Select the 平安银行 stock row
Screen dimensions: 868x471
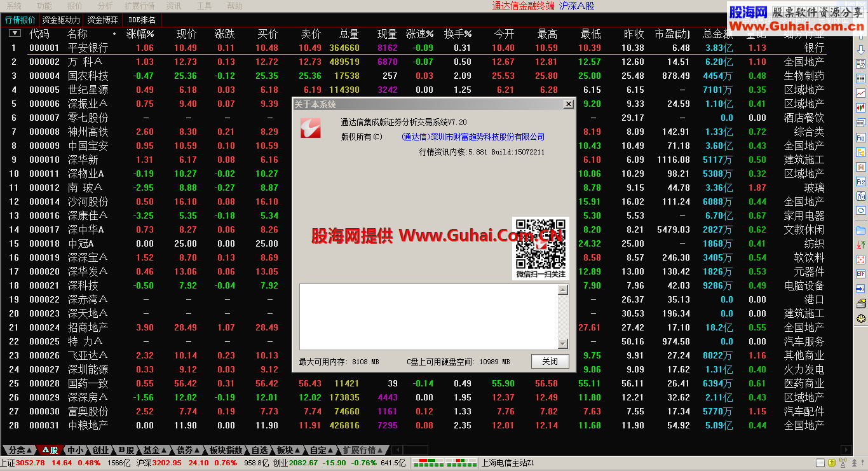(426, 48)
